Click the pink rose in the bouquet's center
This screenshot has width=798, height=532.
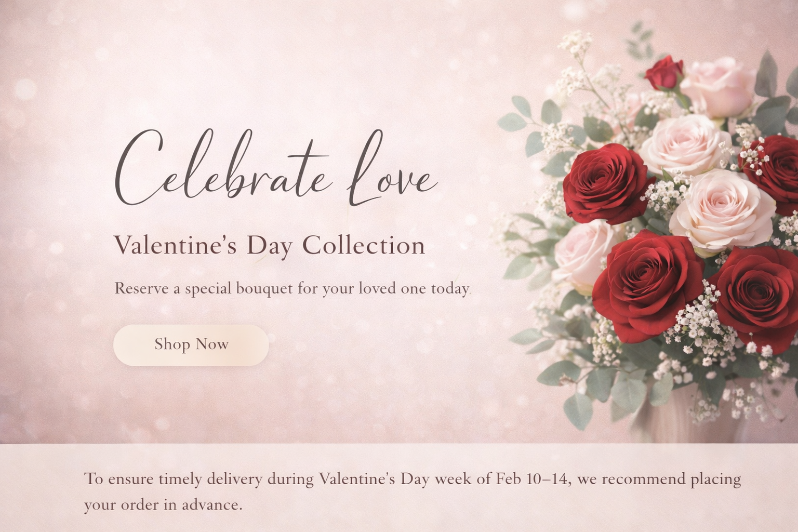723,209
